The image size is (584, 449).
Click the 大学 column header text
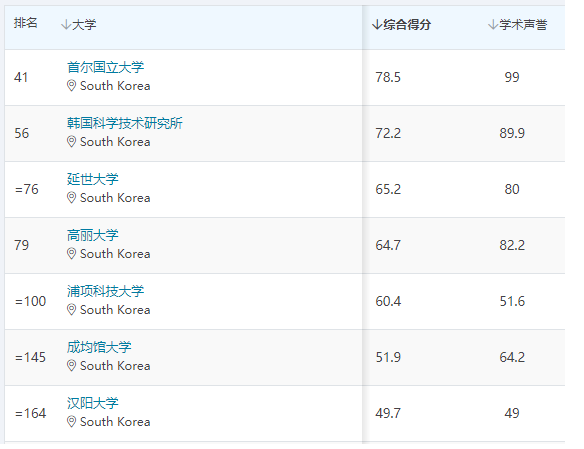[x=84, y=25]
